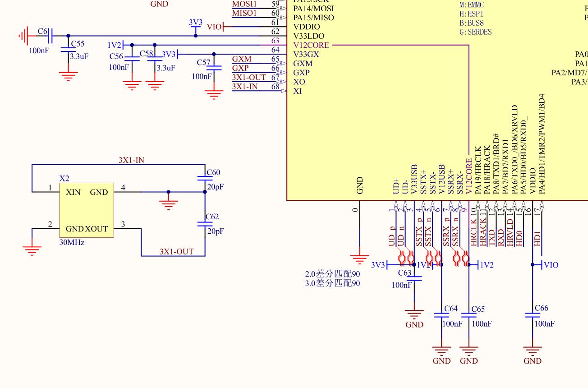Select the HRVLD net label
This screenshot has width=588, height=388.
tap(510, 232)
